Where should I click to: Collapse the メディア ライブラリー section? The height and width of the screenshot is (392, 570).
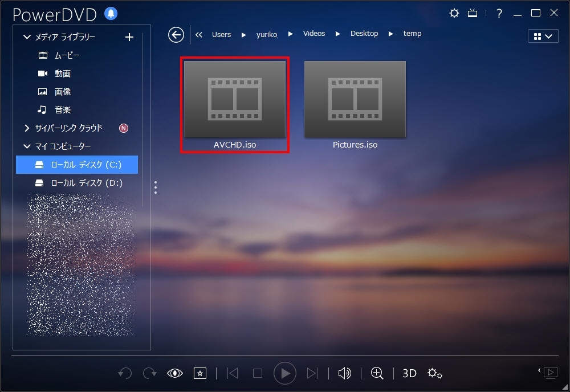(x=27, y=36)
